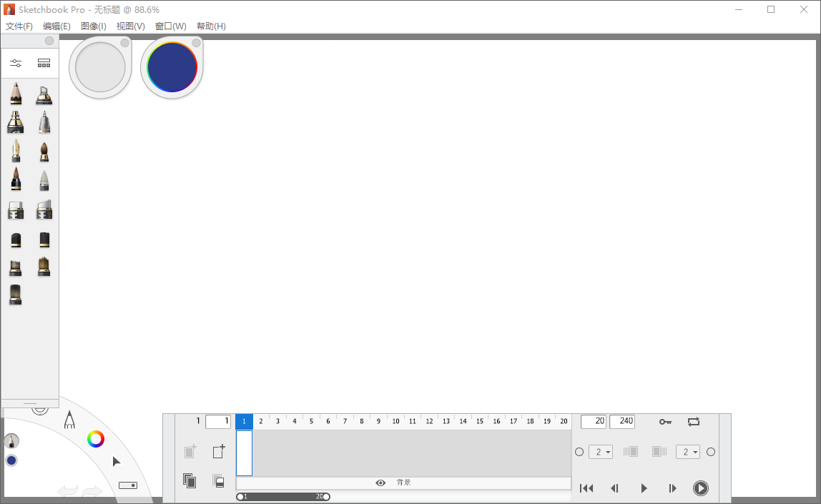Open the right onion skin count dropdown

tap(688, 451)
